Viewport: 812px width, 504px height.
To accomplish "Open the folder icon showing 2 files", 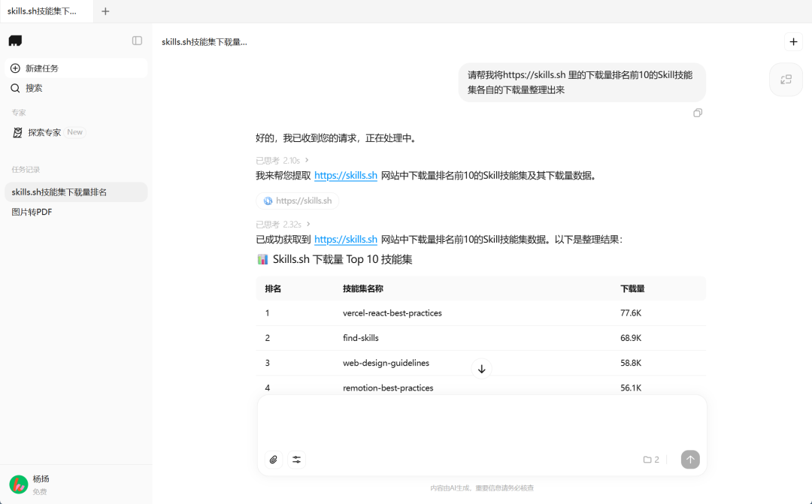I will point(651,460).
